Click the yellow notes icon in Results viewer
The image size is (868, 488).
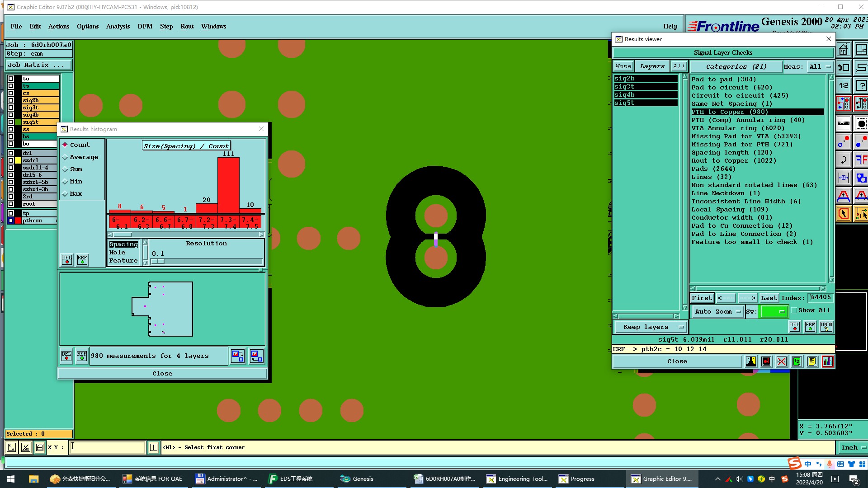[812, 361]
